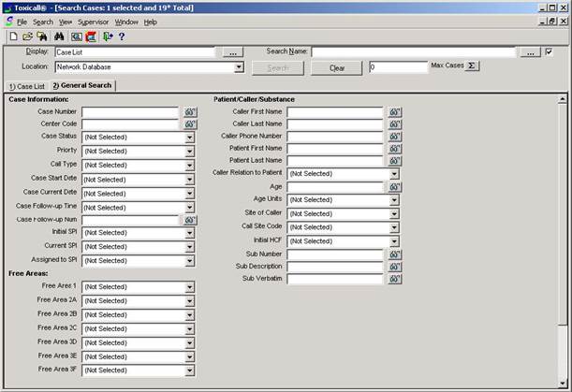The height and width of the screenshot is (392, 572).
Task: Open the View menu
Action: coord(66,22)
